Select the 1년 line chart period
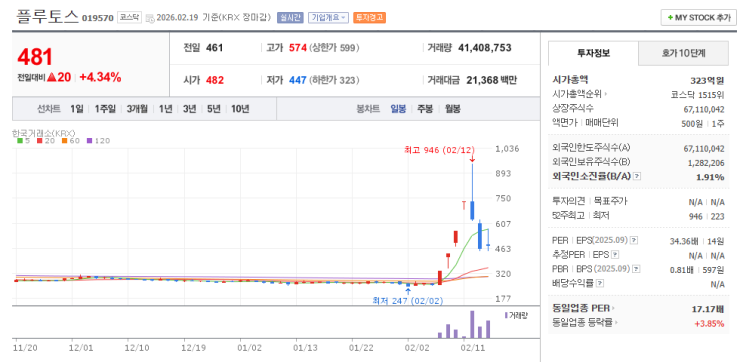 pyautogui.click(x=165, y=109)
